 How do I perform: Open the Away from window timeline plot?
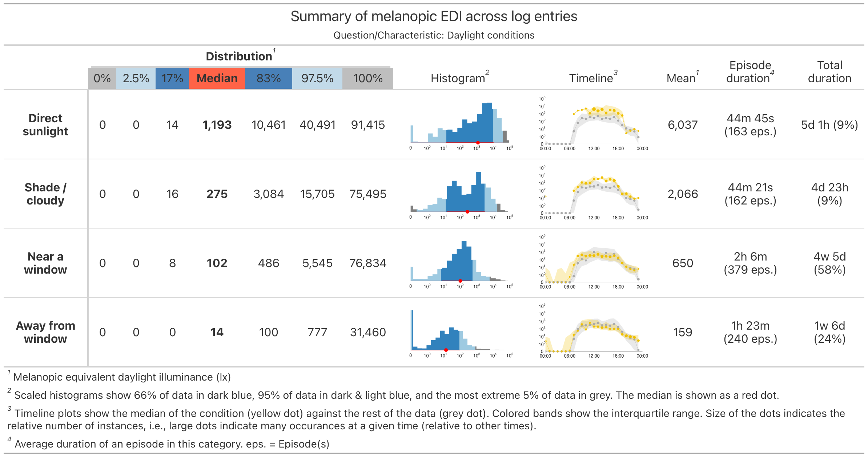(593, 332)
